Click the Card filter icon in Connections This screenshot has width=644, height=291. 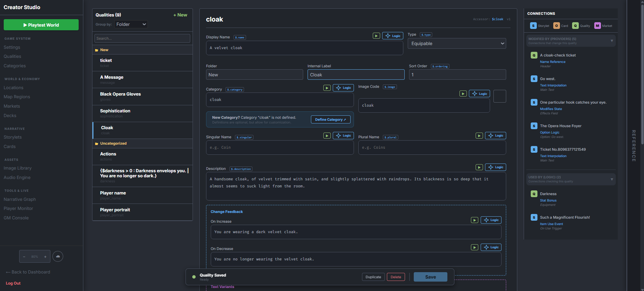[556, 26]
